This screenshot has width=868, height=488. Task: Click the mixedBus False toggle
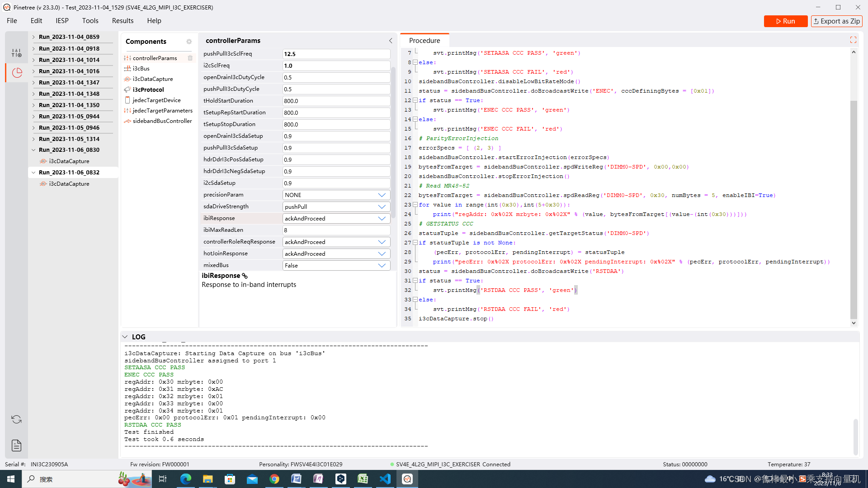click(x=335, y=265)
